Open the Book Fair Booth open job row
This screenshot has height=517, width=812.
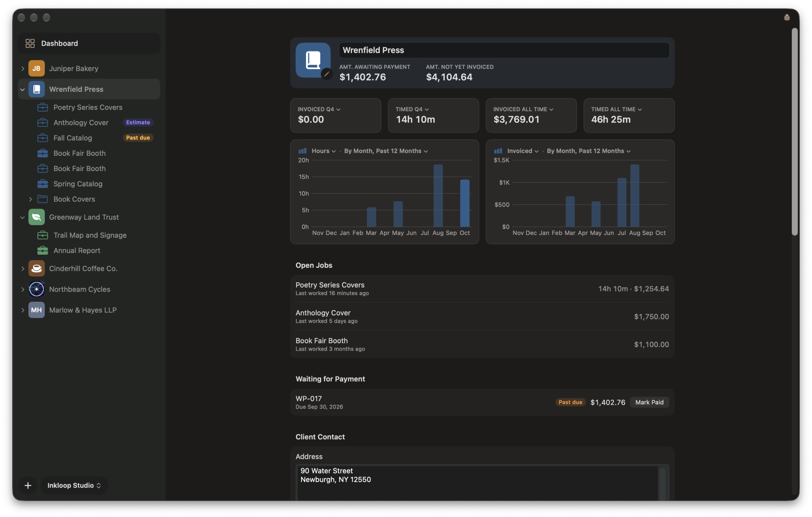[x=482, y=344]
